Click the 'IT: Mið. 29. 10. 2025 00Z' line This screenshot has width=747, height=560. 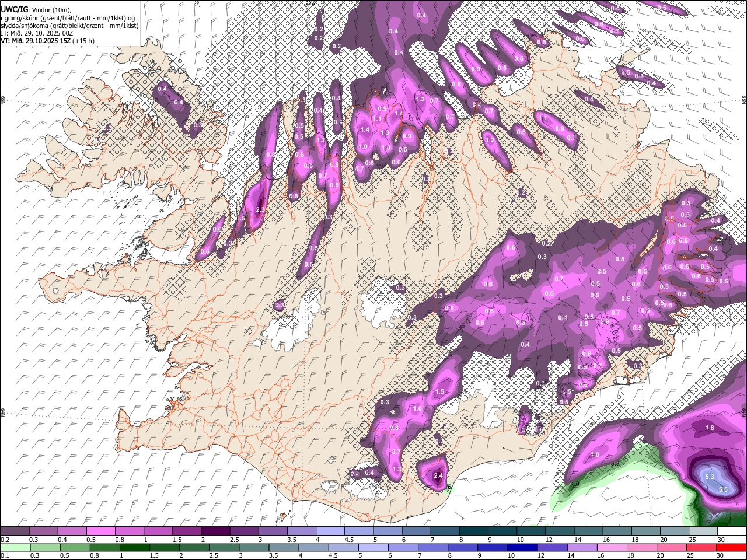tap(37, 33)
